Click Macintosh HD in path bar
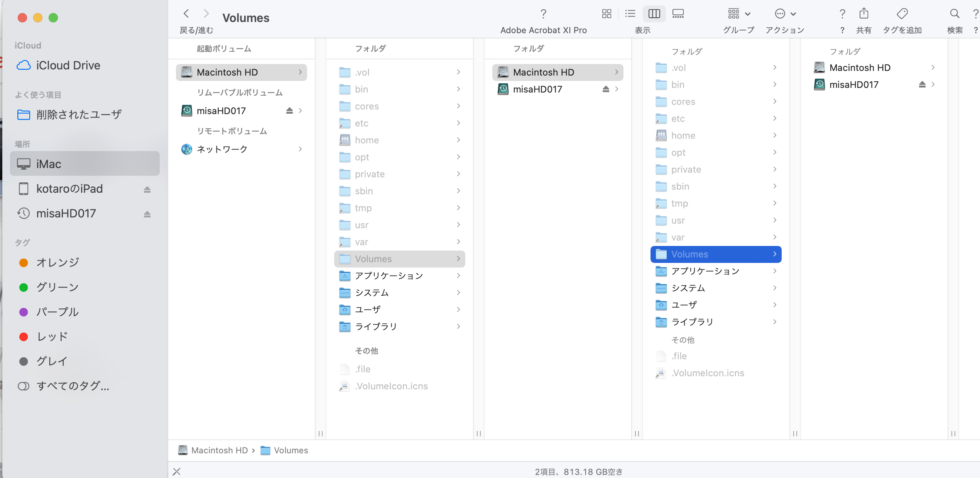 219,450
